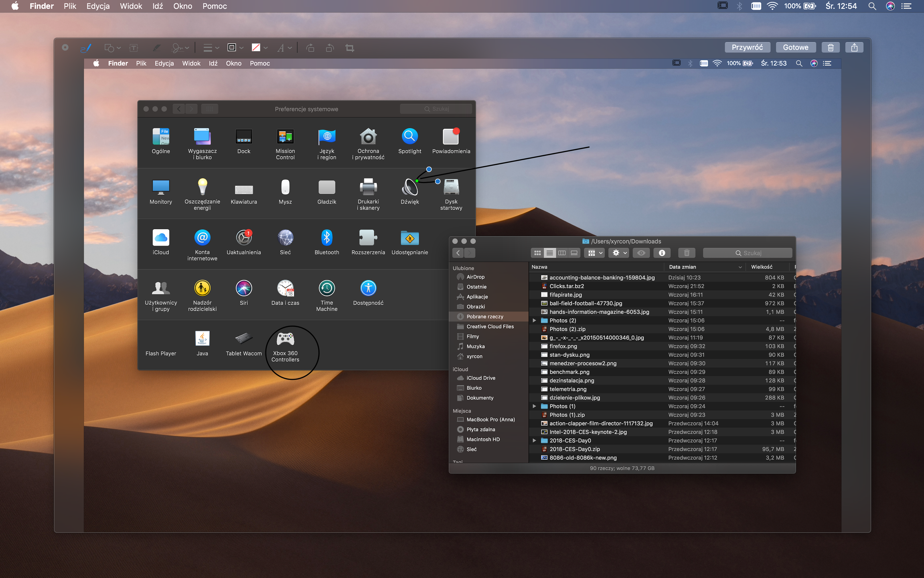This screenshot has width=924, height=578.
Task: Open the Widok menu in top menu bar
Action: [x=131, y=6]
